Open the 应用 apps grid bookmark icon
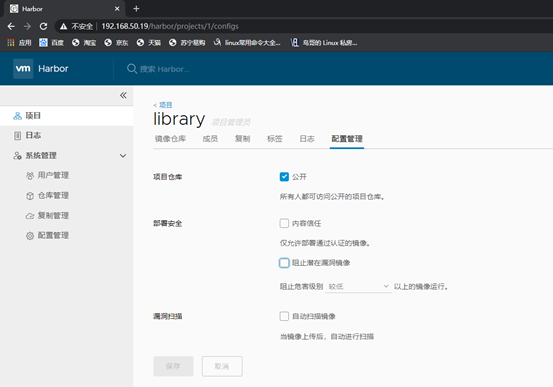The height and width of the screenshot is (387, 553). 11,43
